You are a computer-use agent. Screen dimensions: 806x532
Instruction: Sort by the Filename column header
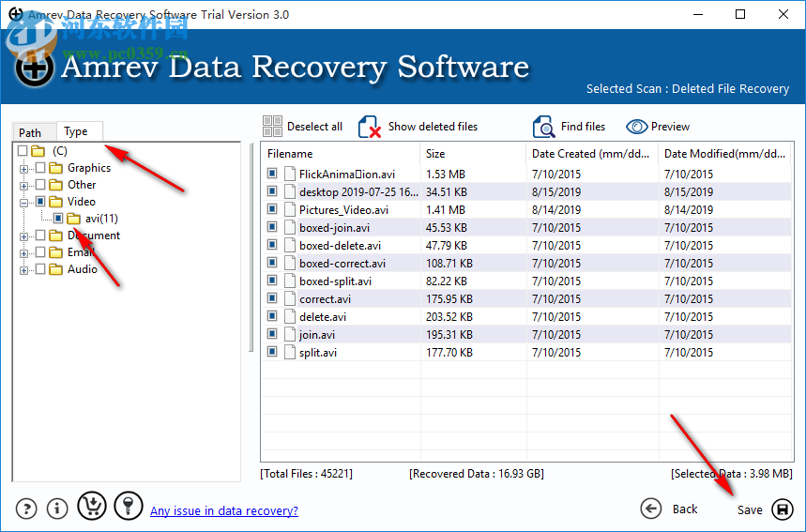tap(341, 154)
